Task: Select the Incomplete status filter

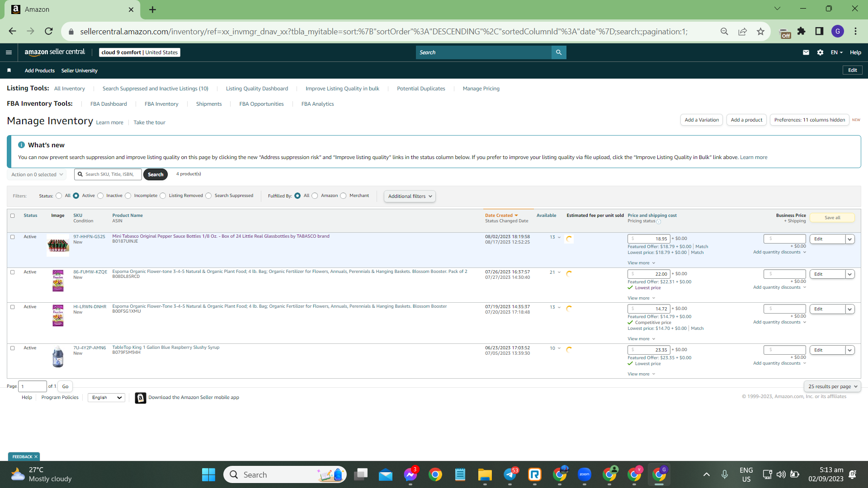Action: pyautogui.click(x=128, y=196)
